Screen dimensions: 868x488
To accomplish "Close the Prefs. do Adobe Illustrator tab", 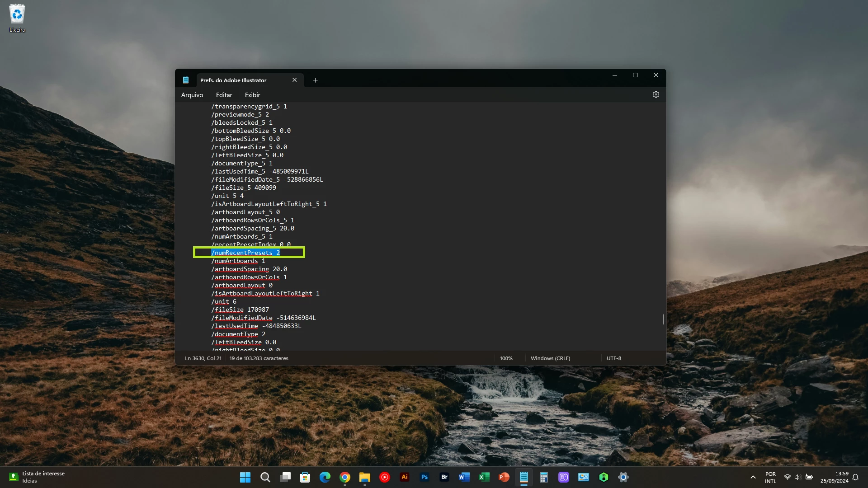I will tap(294, 80).
